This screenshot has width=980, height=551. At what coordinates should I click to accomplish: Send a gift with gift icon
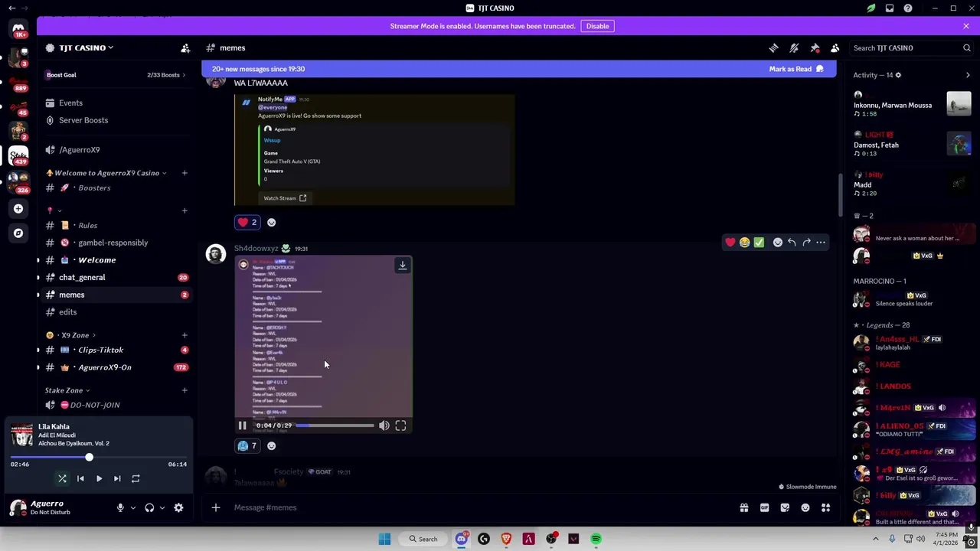[x=743, y=507]
